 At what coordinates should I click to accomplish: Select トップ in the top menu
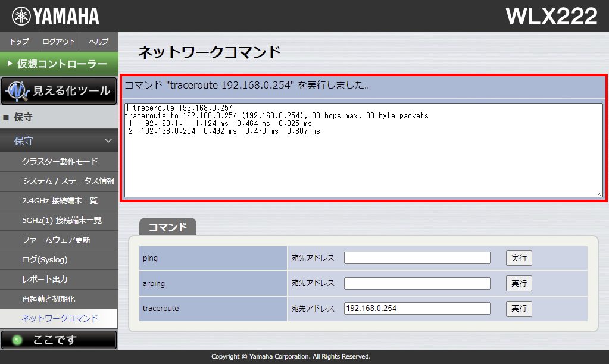tap(18, 42)
